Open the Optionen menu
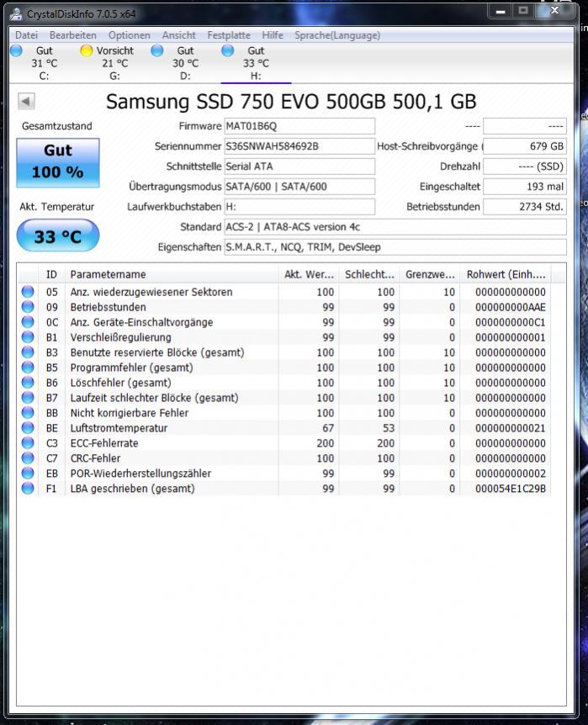588x725 pixels. 129,35
